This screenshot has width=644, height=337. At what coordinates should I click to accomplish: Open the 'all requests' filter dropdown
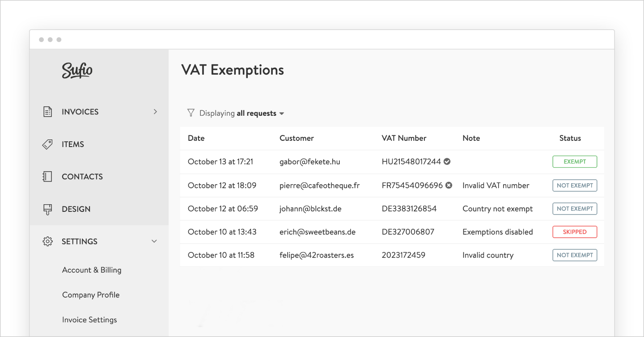(x=261, y=114)
